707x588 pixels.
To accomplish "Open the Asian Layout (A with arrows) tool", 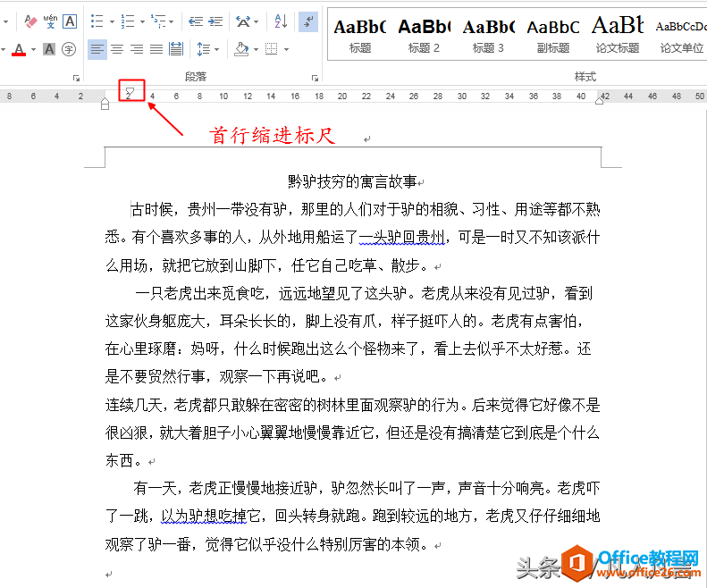I will [243, 21].
